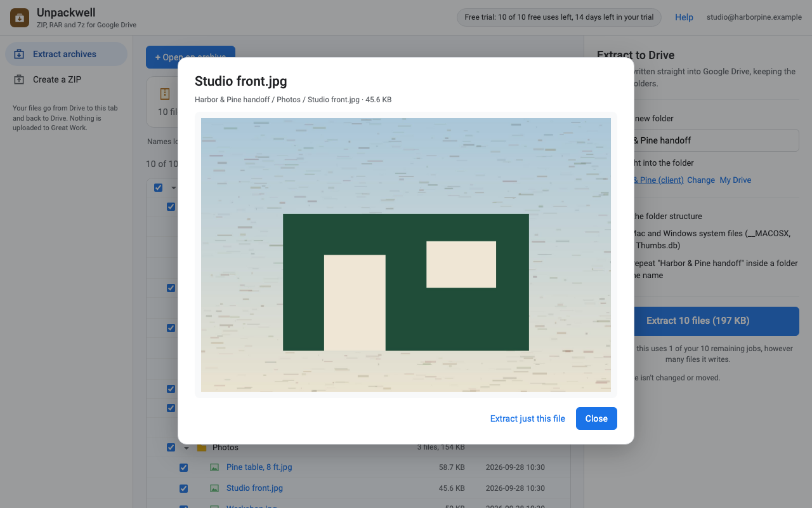Click the remaining jobs note under Extract button

pyautogui.click(x=698, y=354)
